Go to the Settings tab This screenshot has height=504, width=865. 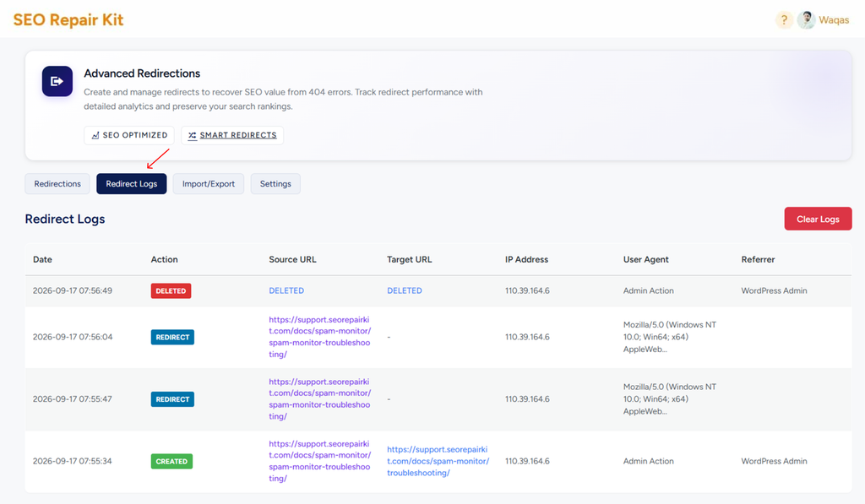(275, 184)
